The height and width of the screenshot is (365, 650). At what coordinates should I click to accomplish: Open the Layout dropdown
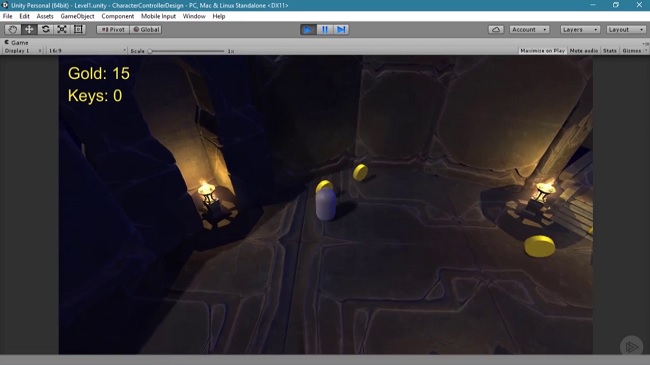(626, 29)
